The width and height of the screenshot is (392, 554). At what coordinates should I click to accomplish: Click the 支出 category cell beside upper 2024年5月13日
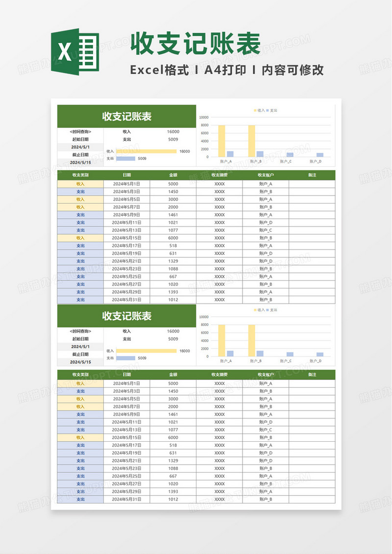coord(80,230)
